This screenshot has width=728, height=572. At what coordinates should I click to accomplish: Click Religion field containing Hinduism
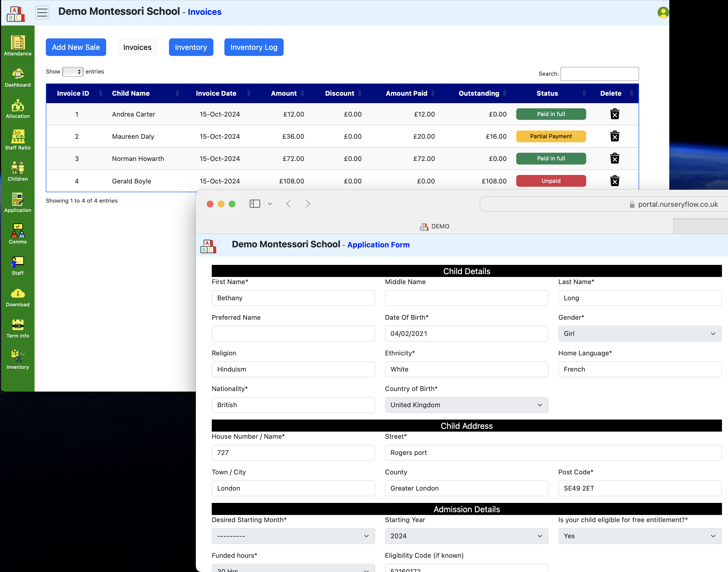(x=293, y=369)
